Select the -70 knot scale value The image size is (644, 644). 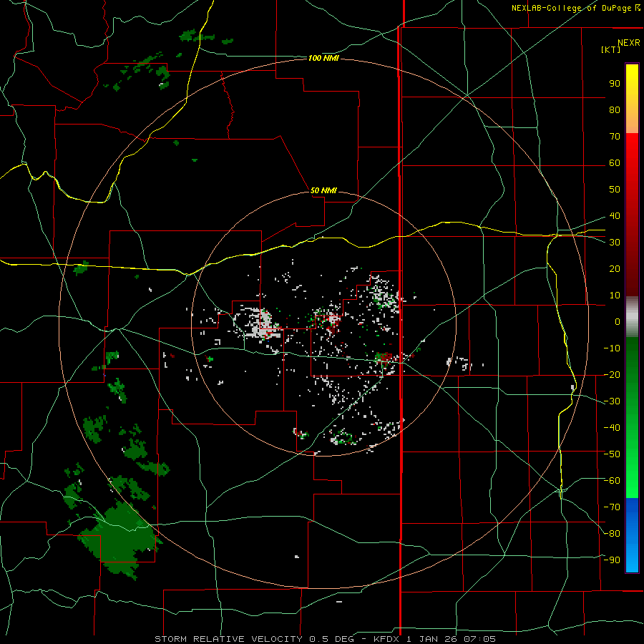pyautogui.click(x=612, y=507)
